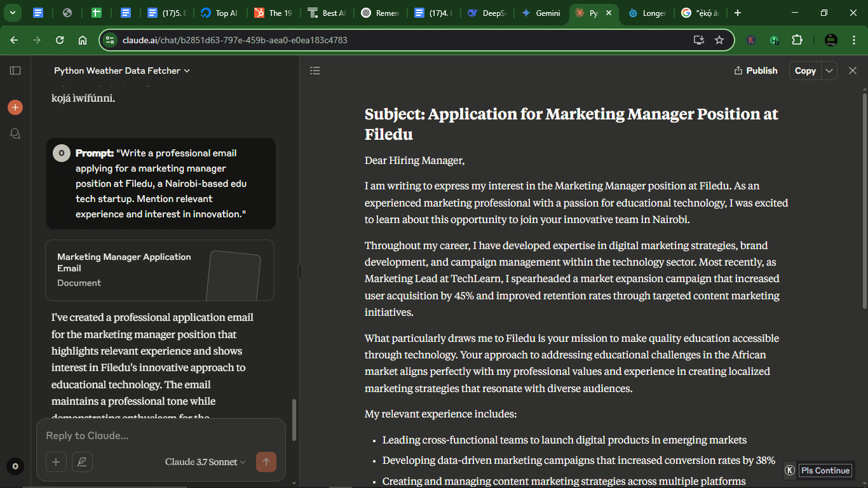Start a new chat with orange plus
This screenshot has height=488, width=868.
[x=15, y=107]
